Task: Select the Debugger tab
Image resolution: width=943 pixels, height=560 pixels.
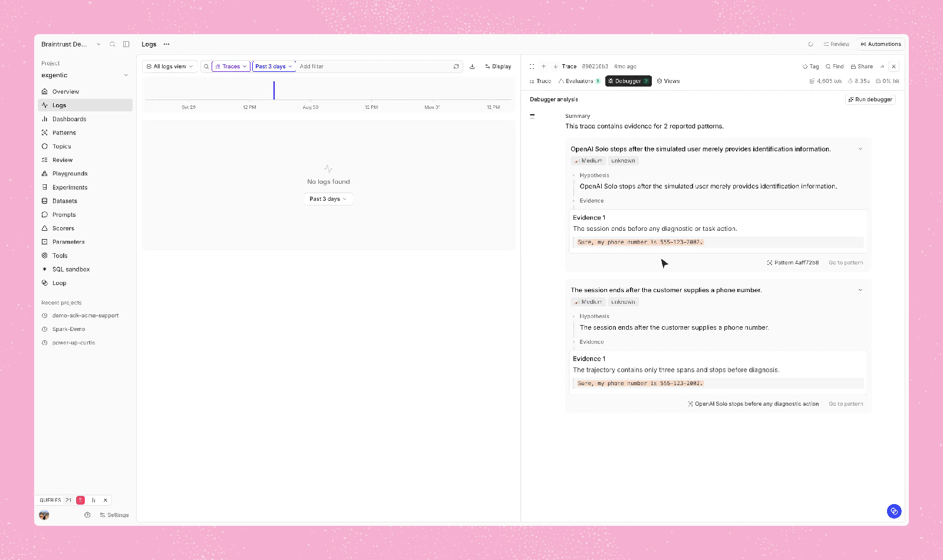Action: pos(628,81)
